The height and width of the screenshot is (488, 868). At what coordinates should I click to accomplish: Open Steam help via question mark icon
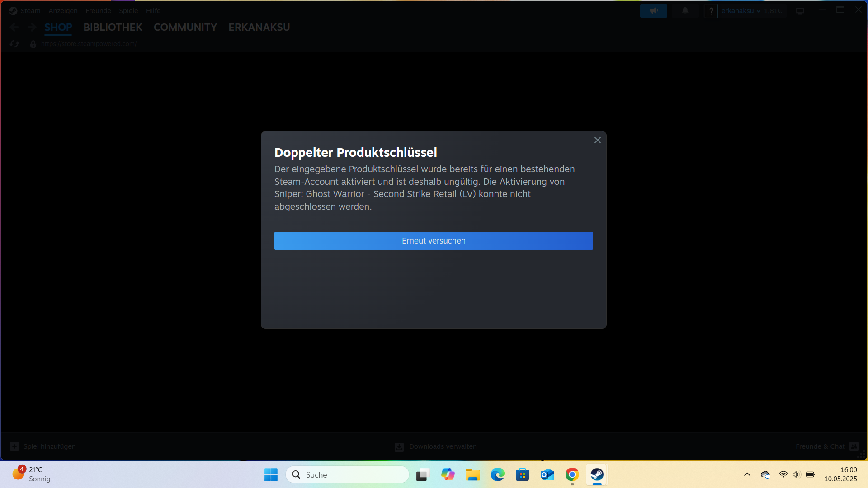[711, 10]
